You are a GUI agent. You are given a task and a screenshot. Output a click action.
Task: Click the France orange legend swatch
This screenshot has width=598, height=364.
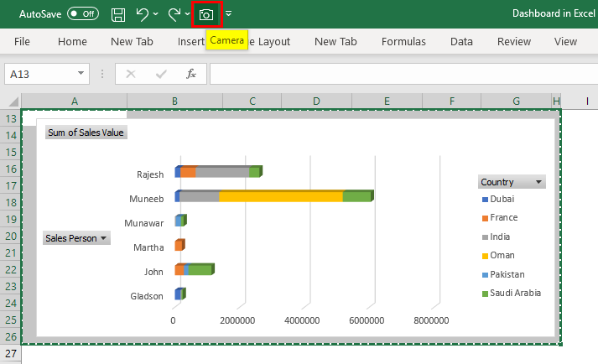click(485, 218)
